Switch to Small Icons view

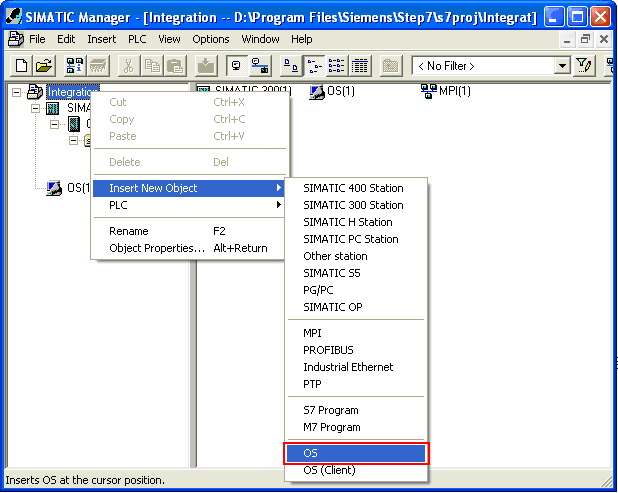tap(314, 65)
